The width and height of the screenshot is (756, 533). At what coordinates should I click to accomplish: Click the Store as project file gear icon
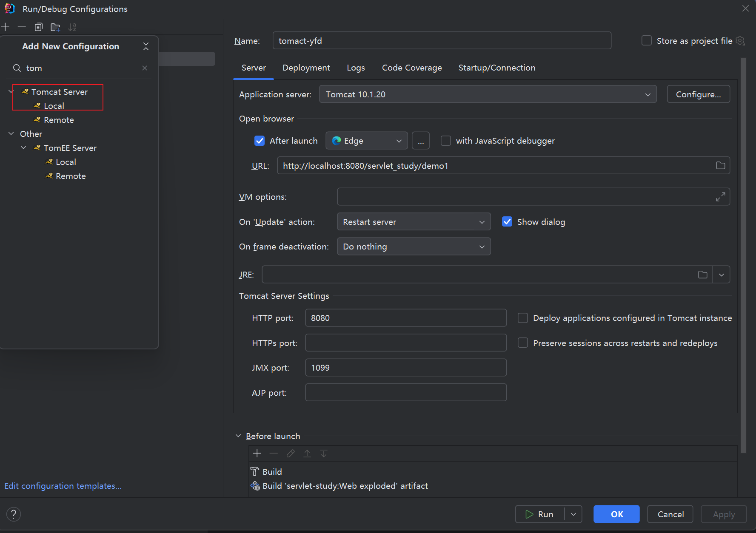740,41
